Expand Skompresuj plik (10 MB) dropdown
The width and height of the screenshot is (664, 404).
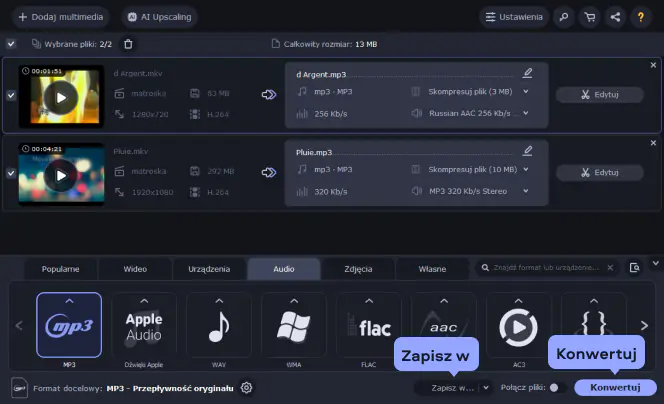coord(526,169)
